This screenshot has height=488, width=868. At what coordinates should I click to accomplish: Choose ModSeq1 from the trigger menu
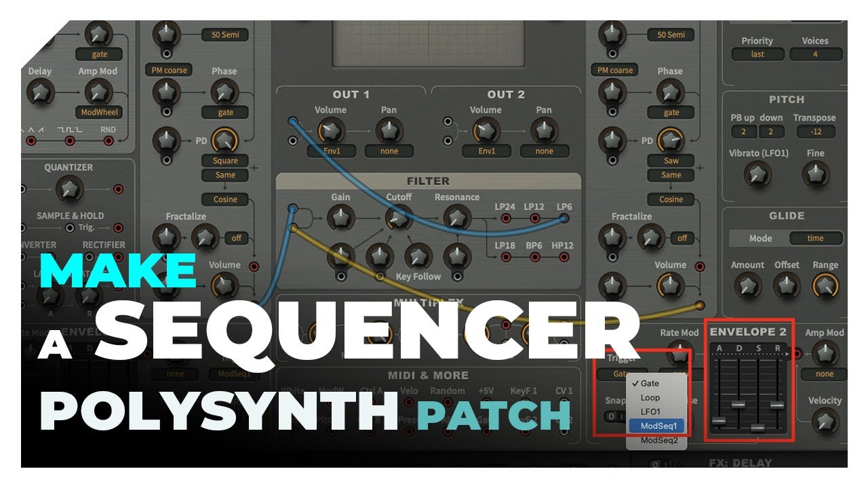658,427
